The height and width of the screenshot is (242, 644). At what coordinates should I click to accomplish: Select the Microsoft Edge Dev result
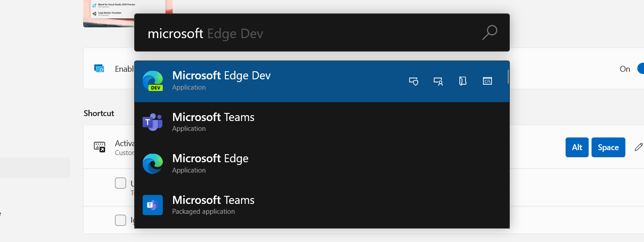322,82
